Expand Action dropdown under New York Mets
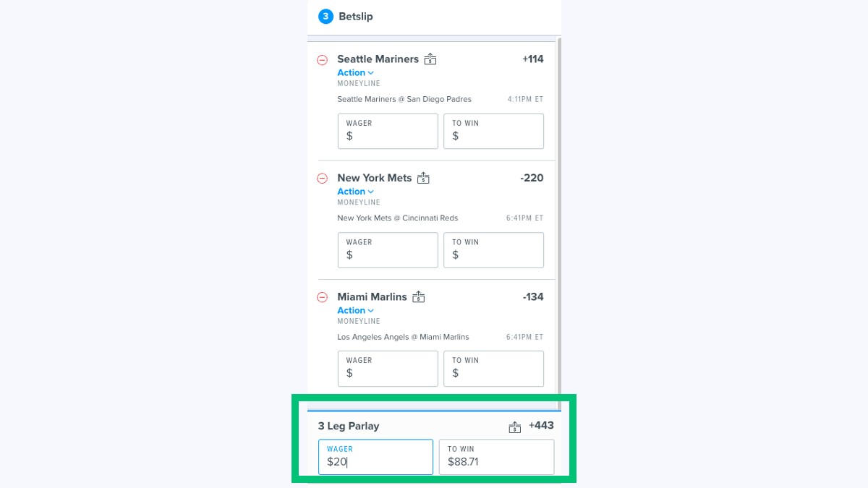This screenshot has width=868, height=488. point(355,192)
